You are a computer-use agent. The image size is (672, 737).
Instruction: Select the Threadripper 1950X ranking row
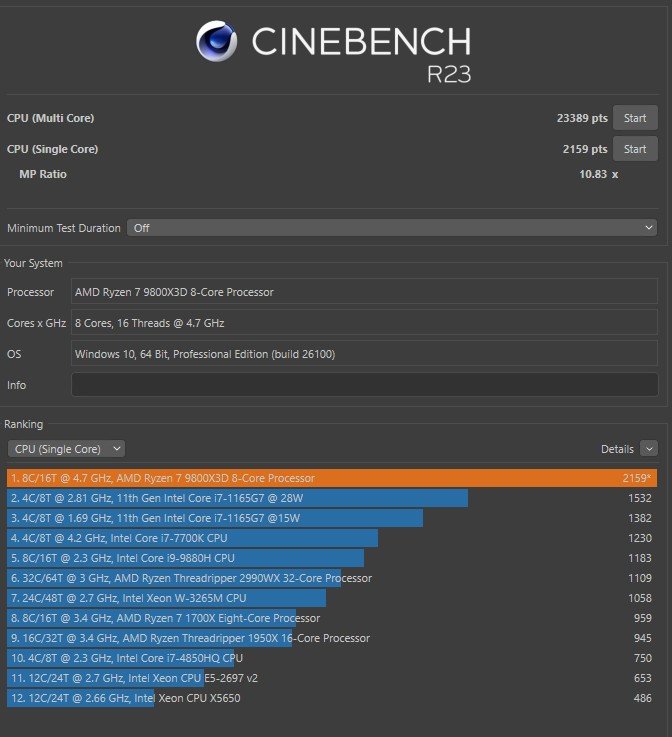(x=332, y=638)
